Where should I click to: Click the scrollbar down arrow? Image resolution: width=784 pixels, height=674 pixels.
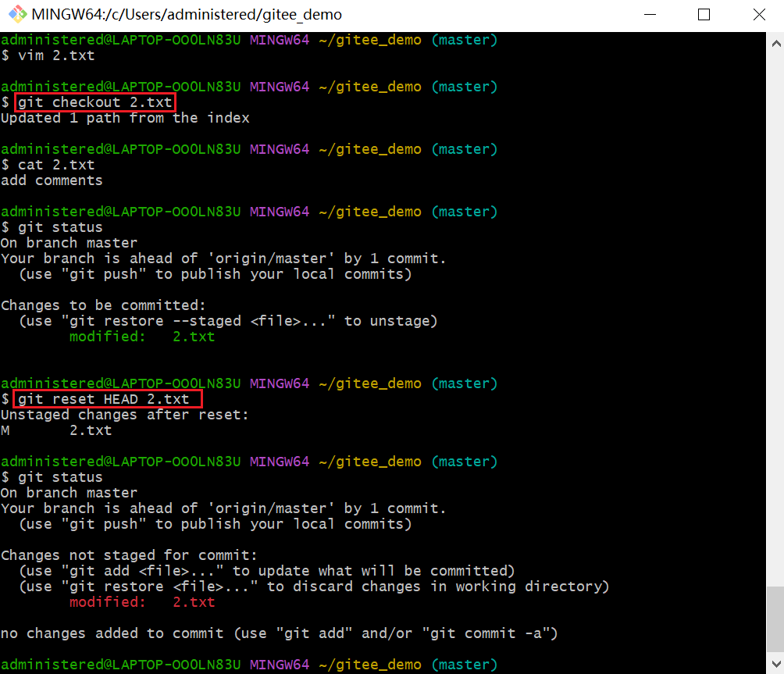(776, 664)
